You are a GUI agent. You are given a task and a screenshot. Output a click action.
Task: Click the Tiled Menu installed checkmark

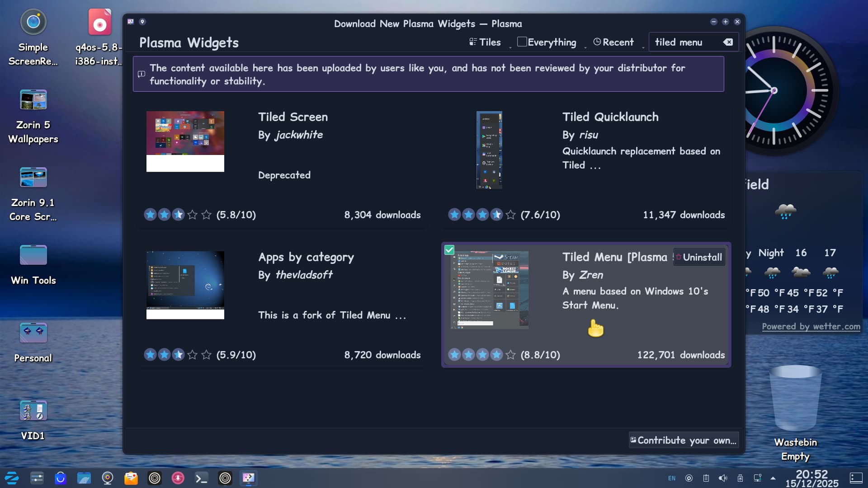tap(449, 250)
